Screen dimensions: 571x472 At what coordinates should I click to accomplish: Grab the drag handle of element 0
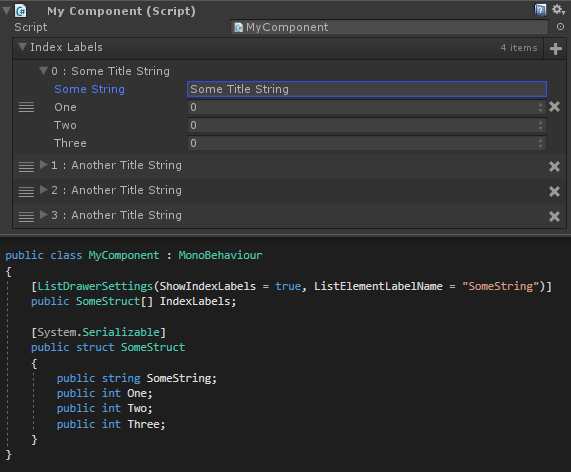pos(26,107)
